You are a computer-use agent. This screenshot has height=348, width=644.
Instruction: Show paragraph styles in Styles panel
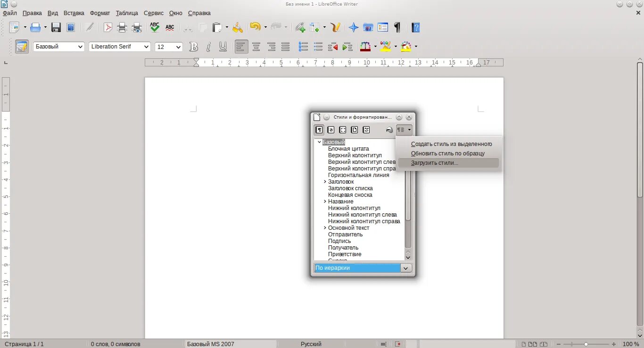click(x=319, y=130)
